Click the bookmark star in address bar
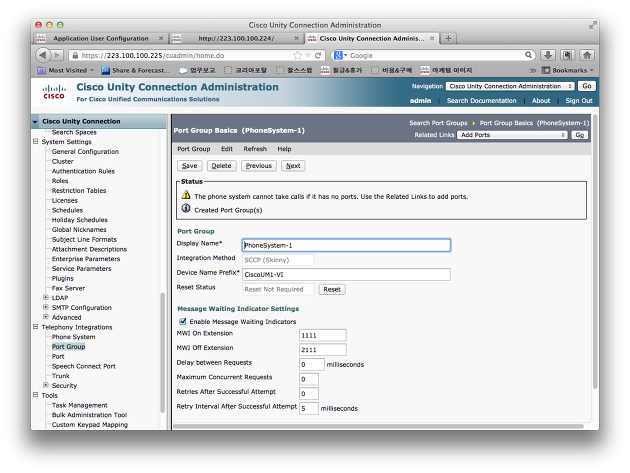 coord(297,55)
